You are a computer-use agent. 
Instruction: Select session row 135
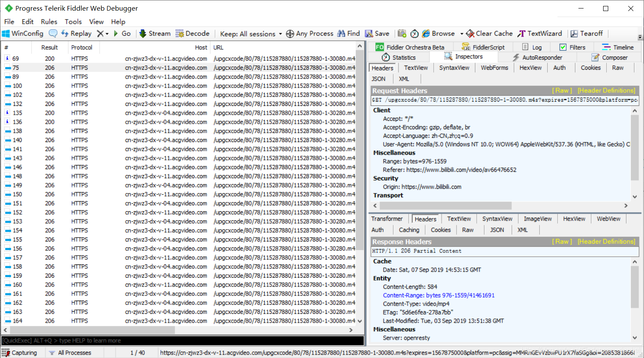coord(179,113)
